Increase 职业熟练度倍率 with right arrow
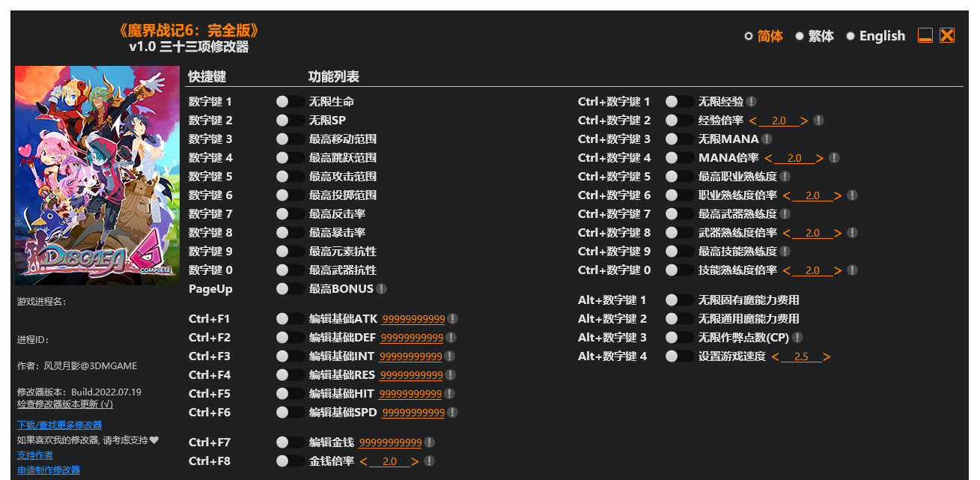This screenshot has width=980, height=480. coord(838,195)
